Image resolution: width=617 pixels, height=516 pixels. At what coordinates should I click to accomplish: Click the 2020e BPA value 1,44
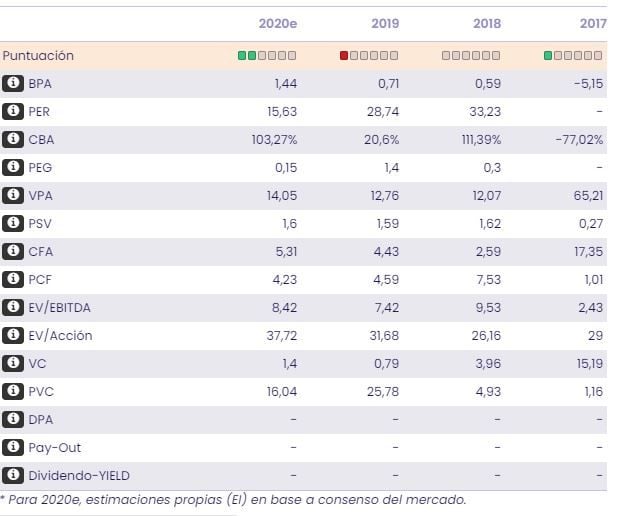pos(285,84)
